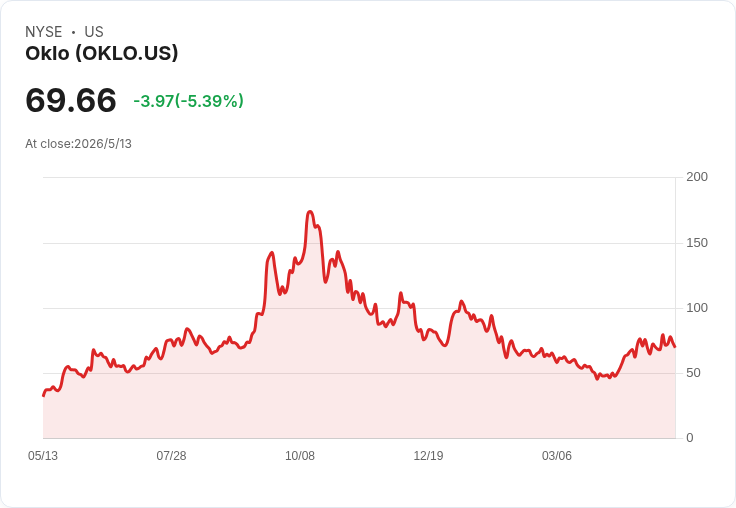Click the US market label
Viewport: 736px width, 508px height.
coord(94,32)
